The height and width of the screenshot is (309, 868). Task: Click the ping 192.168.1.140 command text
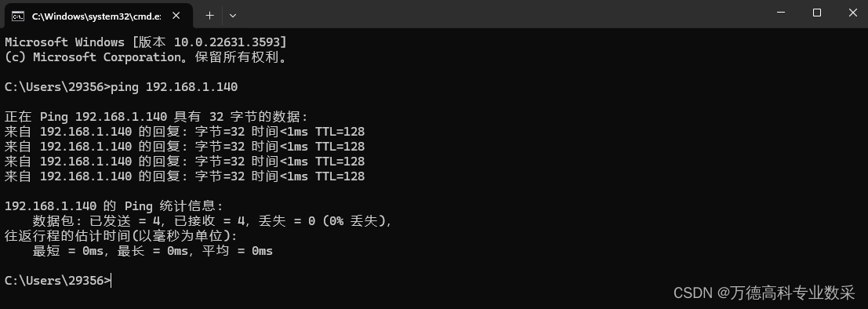point(174,86)
